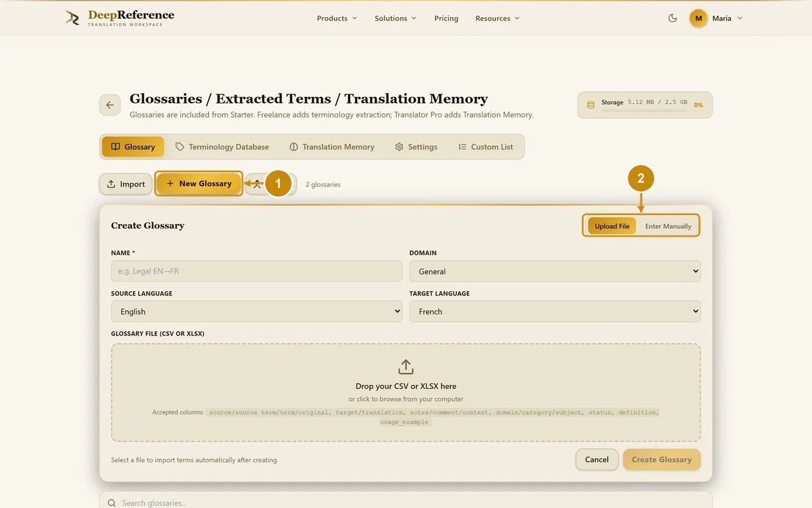Click the Cancel button
Image resolution: width=812 pixels, height=508 pixels.
pos(597,459)
